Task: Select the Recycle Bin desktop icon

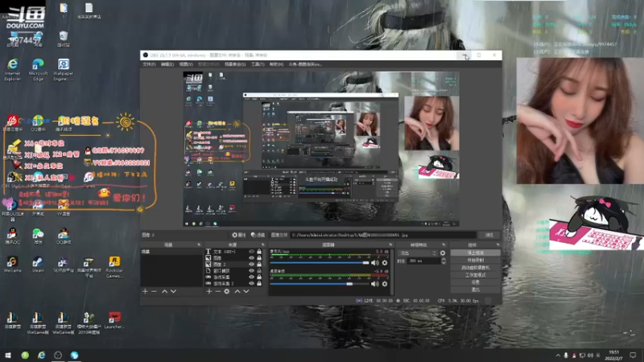Action: tap(64, 39)
